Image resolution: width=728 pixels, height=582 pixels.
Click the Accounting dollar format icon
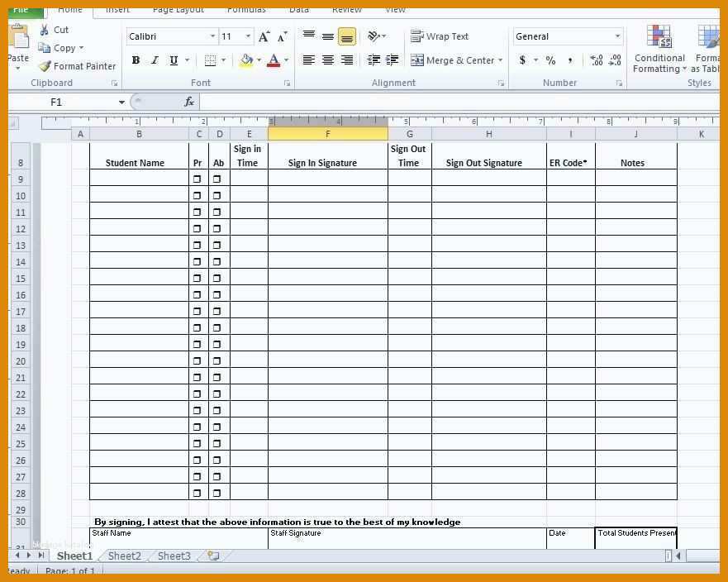pyautogui.click(x=522, y=60)
